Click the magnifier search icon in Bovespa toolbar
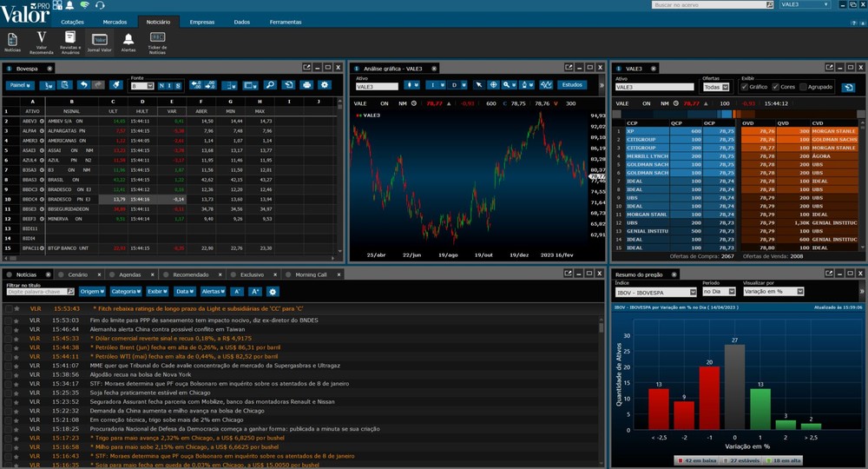The image size is (868, 469). click(270, 85)
